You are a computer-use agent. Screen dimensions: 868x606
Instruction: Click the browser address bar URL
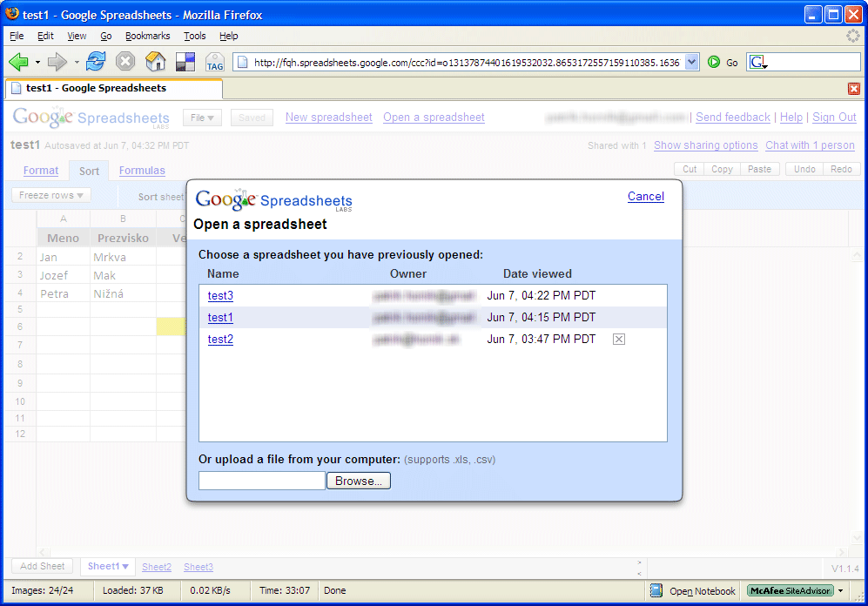pos(466,63)
